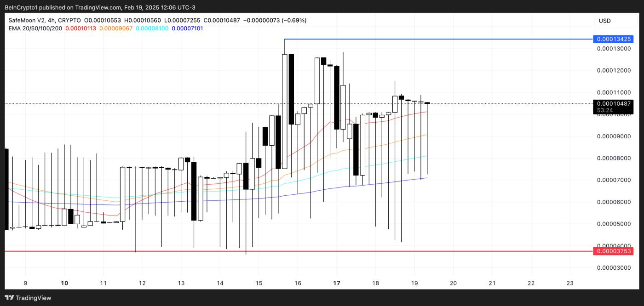Select the cyan EMA value 0.00008100
644x306 pixels.
pos(152,28)
